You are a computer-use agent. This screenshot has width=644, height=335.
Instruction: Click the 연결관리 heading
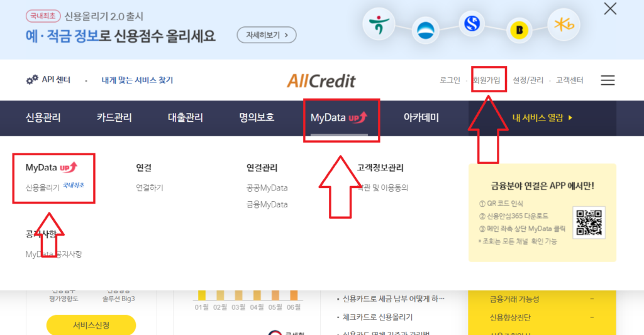click(x=262, y=167)
